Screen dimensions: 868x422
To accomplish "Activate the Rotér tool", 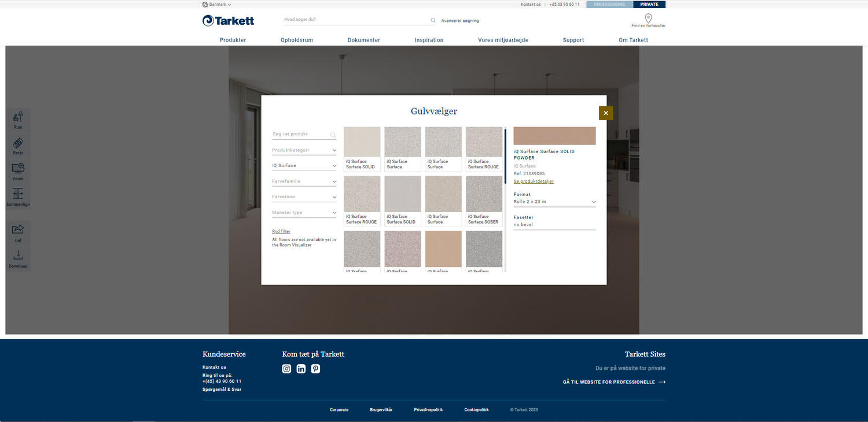I will [18, 145].
